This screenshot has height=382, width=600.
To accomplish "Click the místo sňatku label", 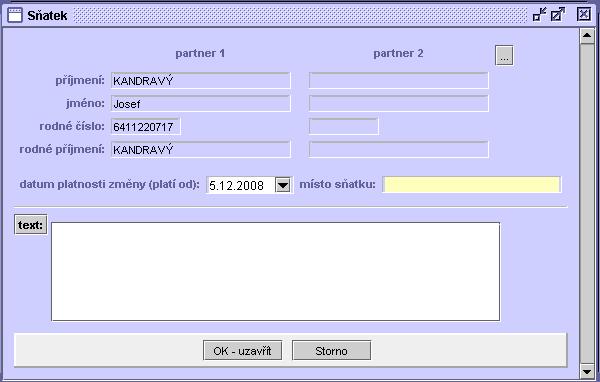I will coord(337,184).
